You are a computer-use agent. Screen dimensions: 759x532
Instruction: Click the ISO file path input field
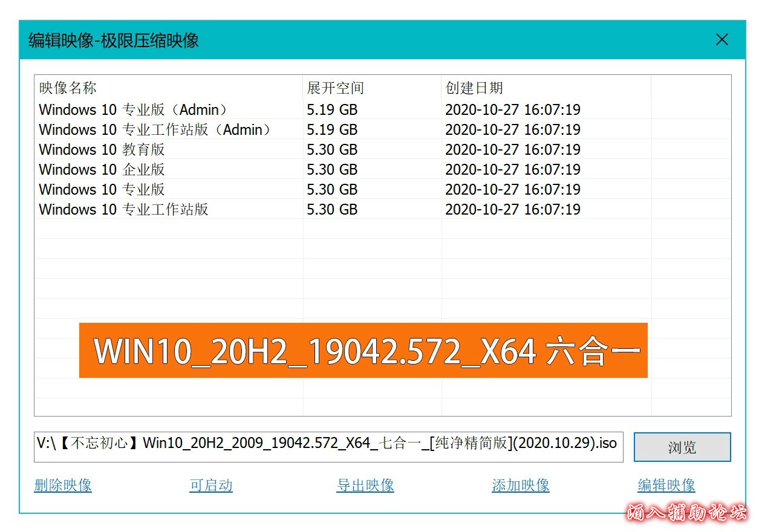328,447
